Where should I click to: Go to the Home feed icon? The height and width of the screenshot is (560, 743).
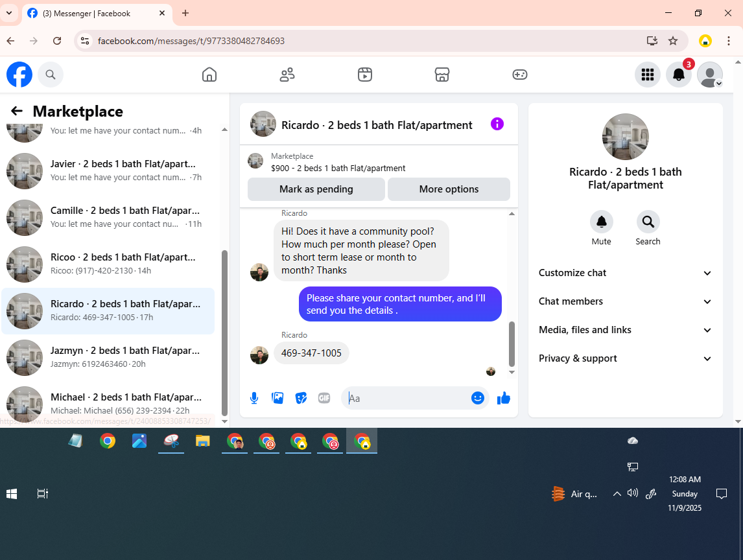point(209,75)
